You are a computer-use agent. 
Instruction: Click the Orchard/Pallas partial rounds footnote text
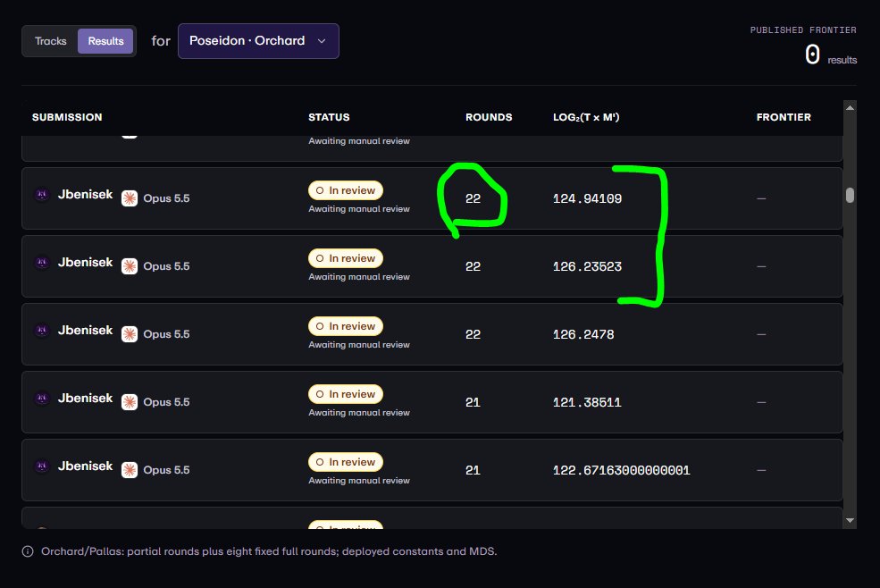pyautogui.click(x=269, y=551)
